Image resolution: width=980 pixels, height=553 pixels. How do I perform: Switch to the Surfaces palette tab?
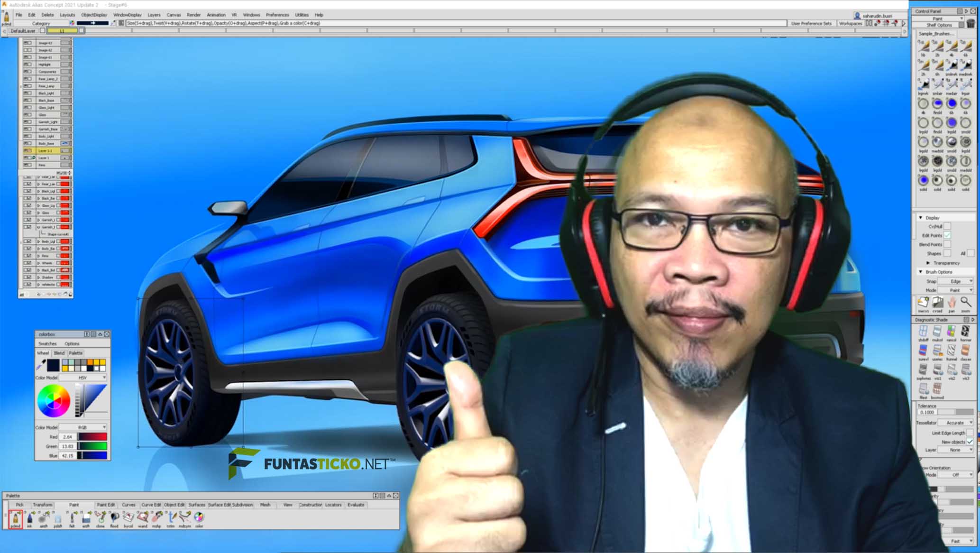(197, 505)
